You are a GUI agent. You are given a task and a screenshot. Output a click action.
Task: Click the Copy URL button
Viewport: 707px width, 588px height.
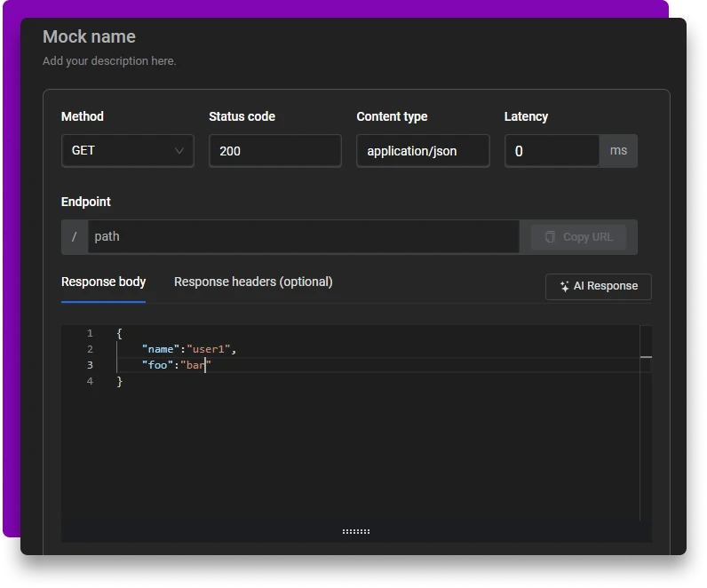pyautogui.click(x=578, y=237)
